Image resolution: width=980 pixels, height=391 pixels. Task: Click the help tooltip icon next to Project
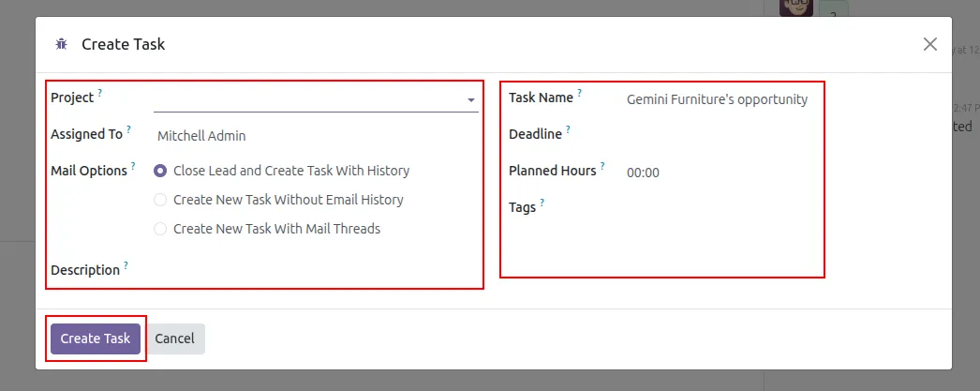(100, 93)
